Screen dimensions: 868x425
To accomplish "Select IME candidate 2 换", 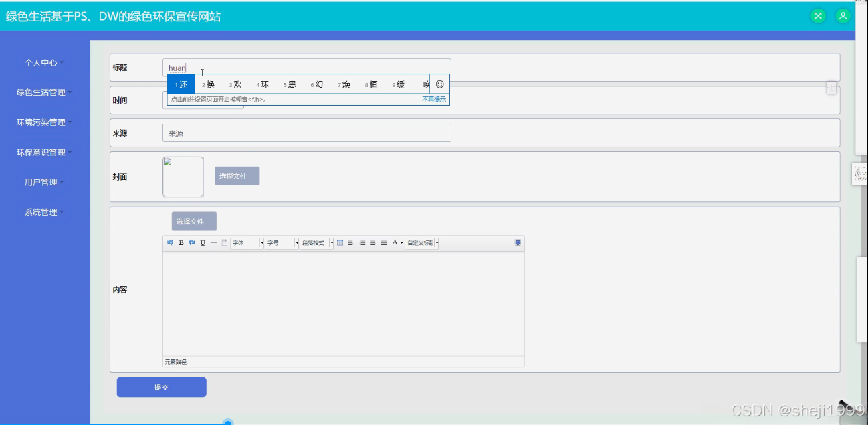I will [x=209, y=84].
